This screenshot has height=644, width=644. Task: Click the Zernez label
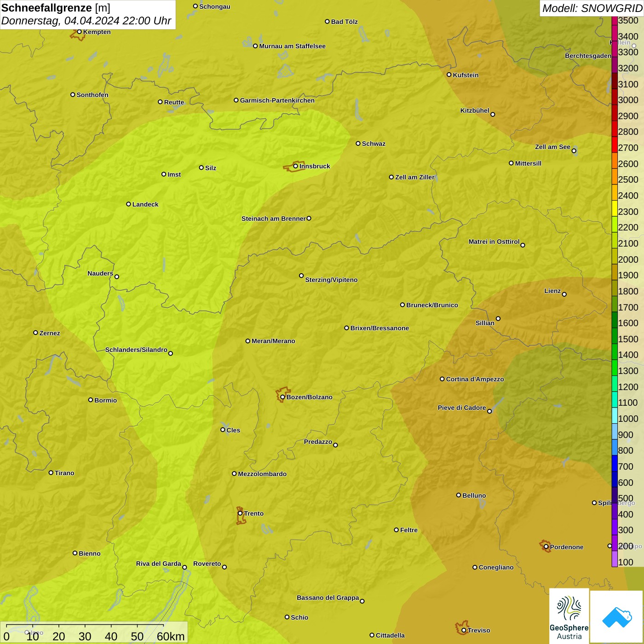point(50,333)
